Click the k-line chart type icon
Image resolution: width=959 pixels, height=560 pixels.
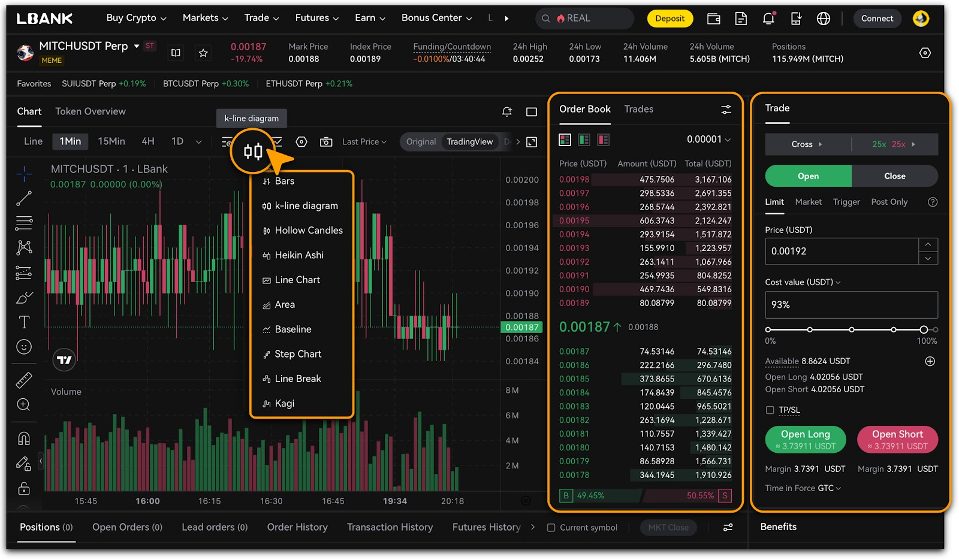tap(253, 151)
